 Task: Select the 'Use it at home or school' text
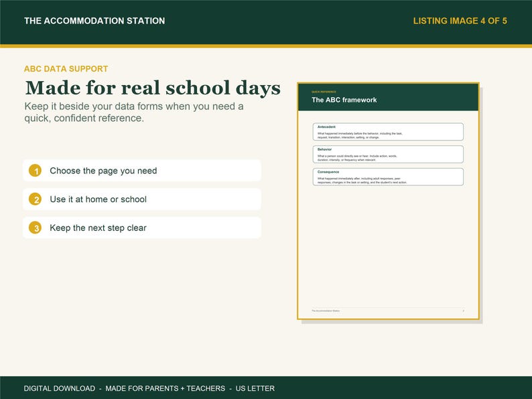98,199
